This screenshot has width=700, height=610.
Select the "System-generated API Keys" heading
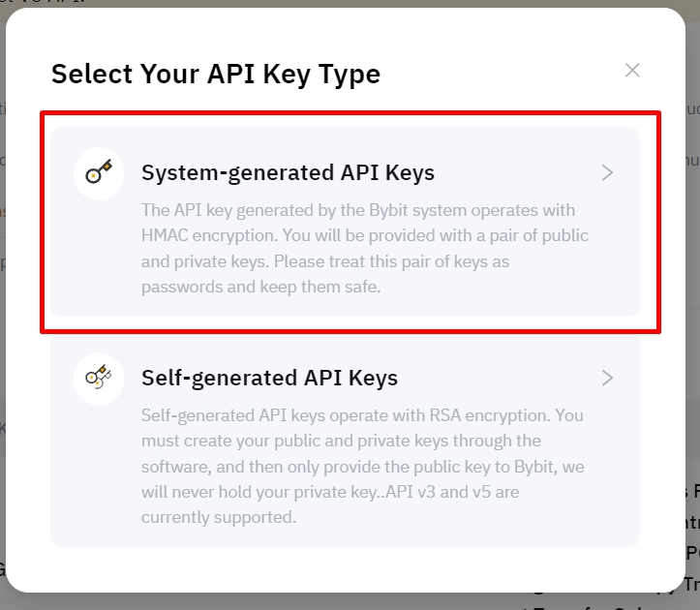pos(288,173)
